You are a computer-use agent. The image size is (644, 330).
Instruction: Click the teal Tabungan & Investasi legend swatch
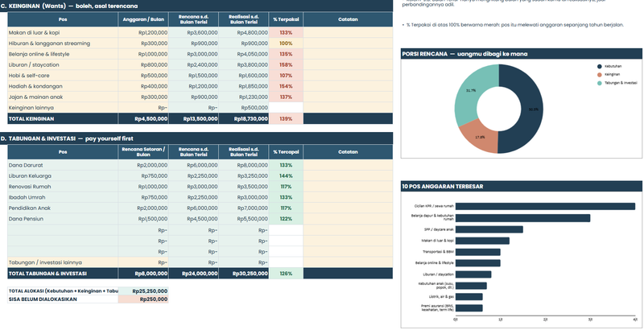coord(600,83)
